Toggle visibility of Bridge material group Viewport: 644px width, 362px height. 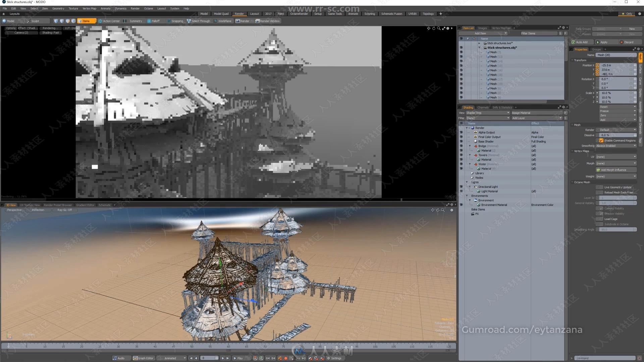(x=461, y=146)
